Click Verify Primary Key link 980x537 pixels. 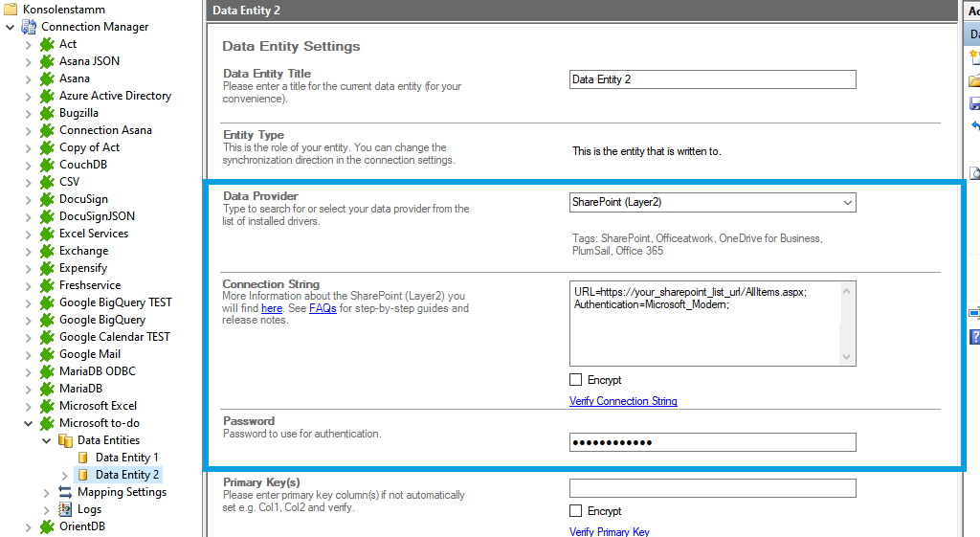click(x=610, y=531)
